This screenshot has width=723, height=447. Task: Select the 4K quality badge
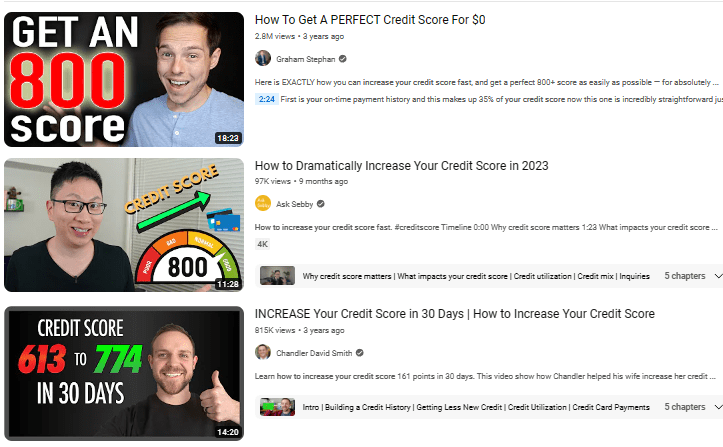262,244
